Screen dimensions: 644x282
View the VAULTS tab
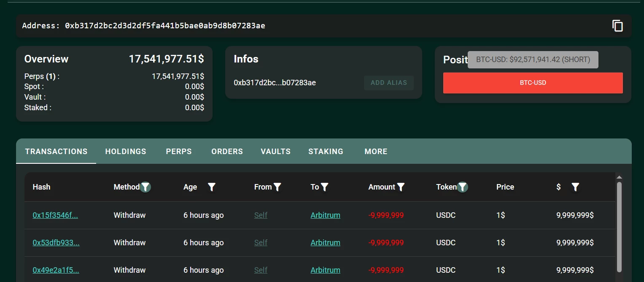pyautogui.click(x=275, y=151)
